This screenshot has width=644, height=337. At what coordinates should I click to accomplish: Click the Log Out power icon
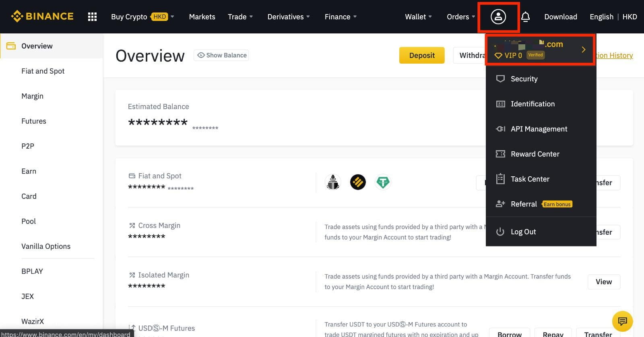pyautogui.click(x=500, y=232)
